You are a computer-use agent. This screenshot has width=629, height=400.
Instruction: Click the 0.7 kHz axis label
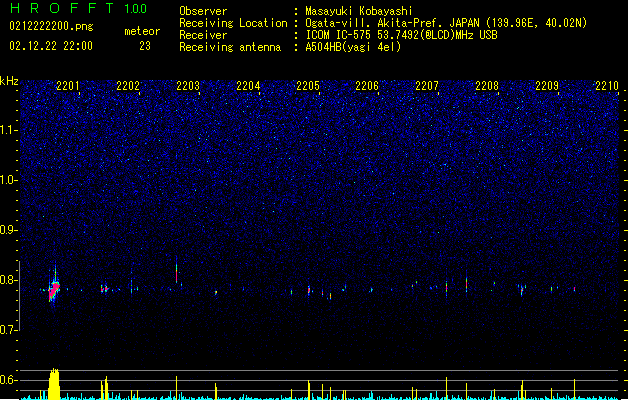pos(9,330)
